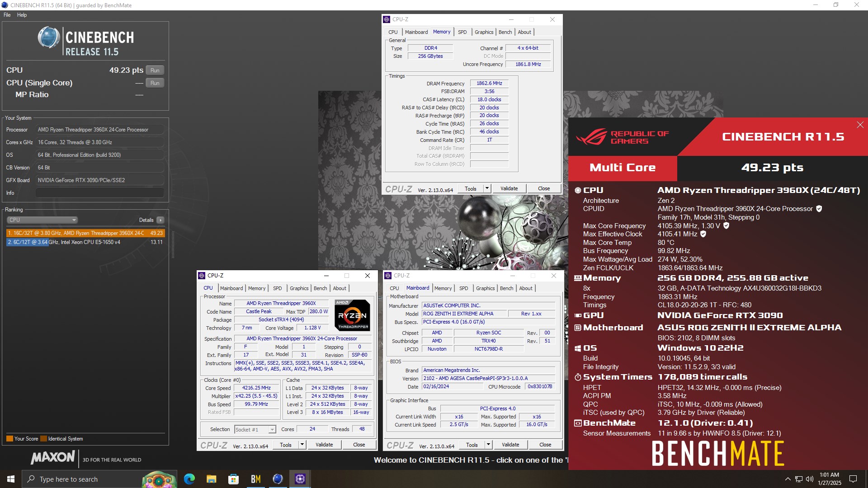Click Tools button in CPU tab CPU-Z window

(x=286, y=445)
